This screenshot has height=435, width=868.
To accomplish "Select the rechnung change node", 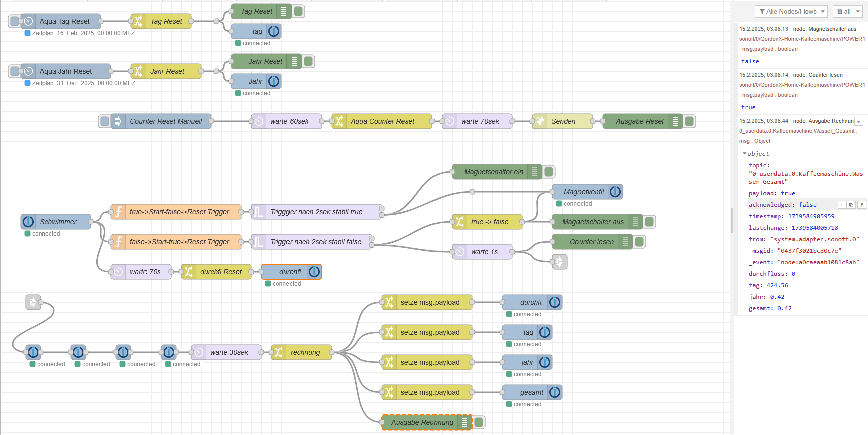I will (x=302, y=352).
